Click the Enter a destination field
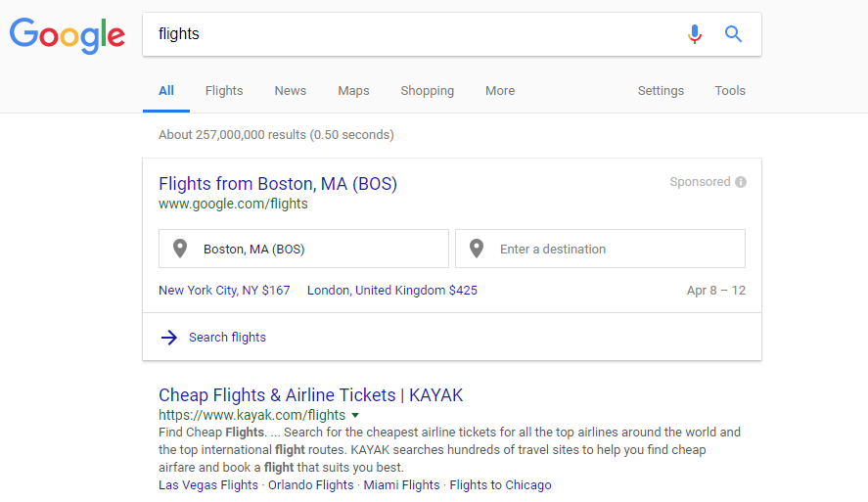The width and height of the screenshot is (868, 502). pyautogui.click(x=600, y=249)
